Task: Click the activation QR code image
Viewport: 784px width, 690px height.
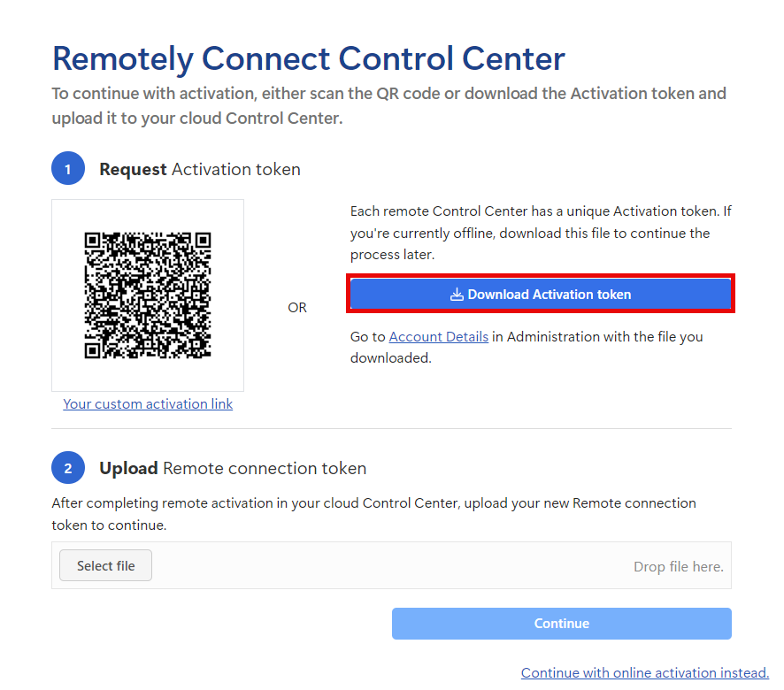Action: 148,295
